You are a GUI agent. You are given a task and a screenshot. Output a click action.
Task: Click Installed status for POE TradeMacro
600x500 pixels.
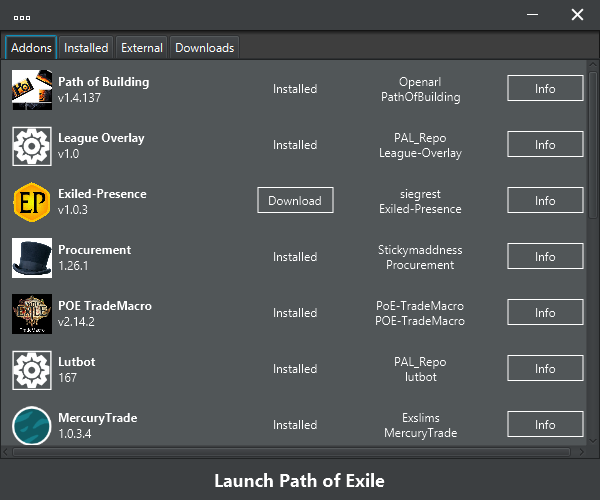pyautogui.click(x=295, y=313)
